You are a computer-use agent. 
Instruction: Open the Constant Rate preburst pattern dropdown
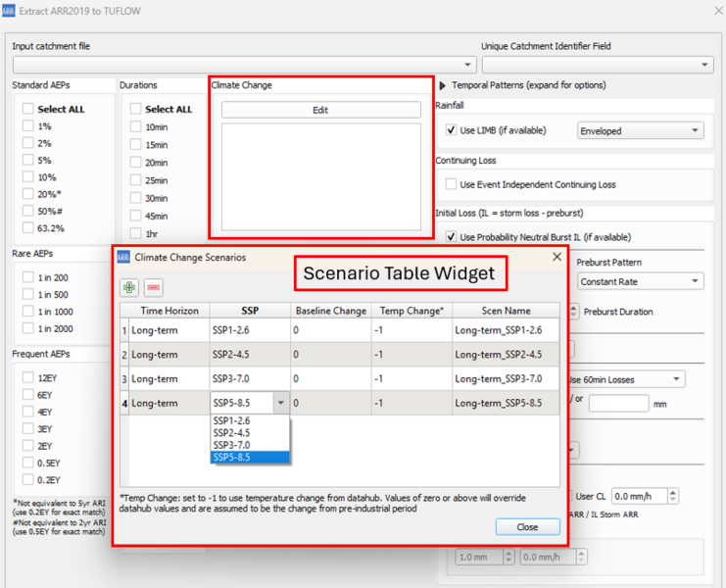[x=641, y=281]
